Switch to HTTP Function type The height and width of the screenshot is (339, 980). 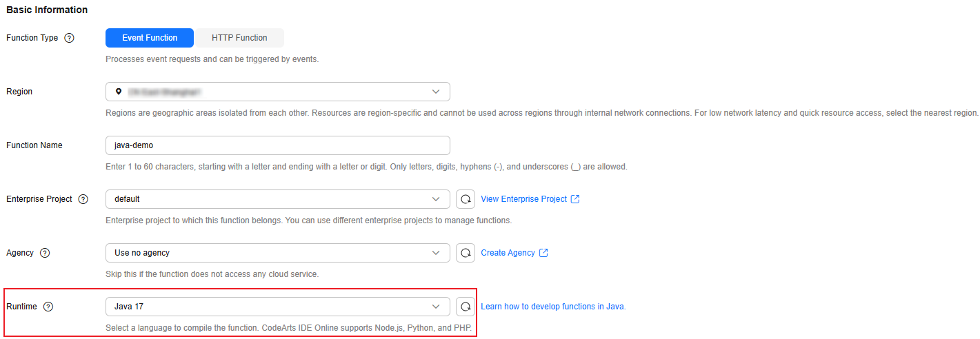pos(239,38)
